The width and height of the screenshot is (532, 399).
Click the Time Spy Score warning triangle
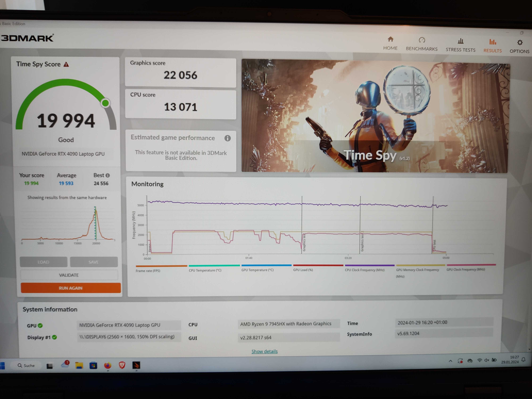(66, 65)
